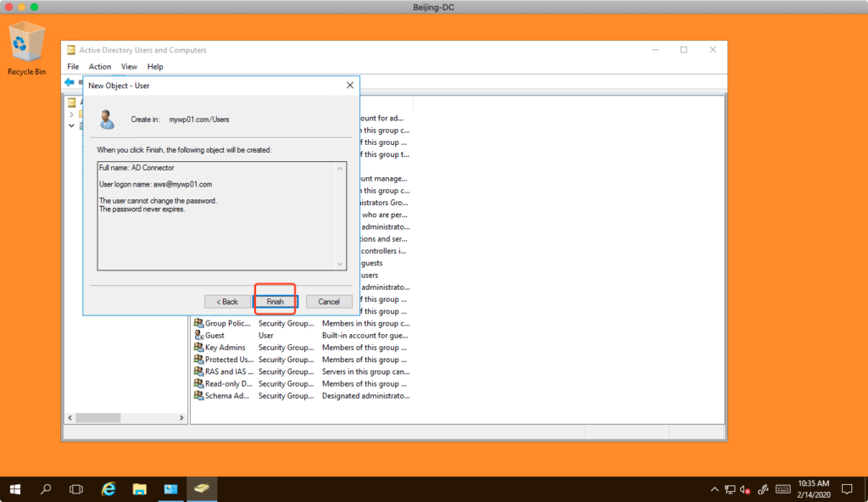The height and width of the screenshot is (502, 868).
Task: Click the Windows Start button
Action: pyautogui.click(x=15, y=489)
